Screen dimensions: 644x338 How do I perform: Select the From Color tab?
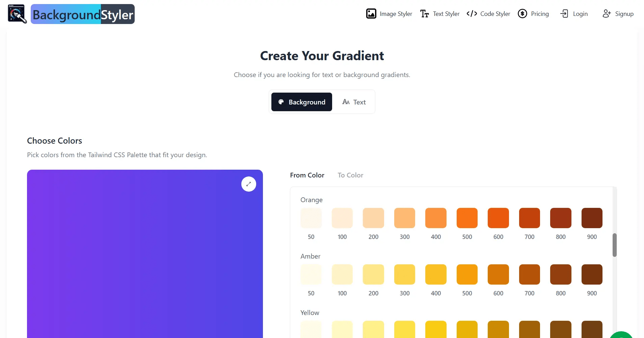[x=307, y=175]
